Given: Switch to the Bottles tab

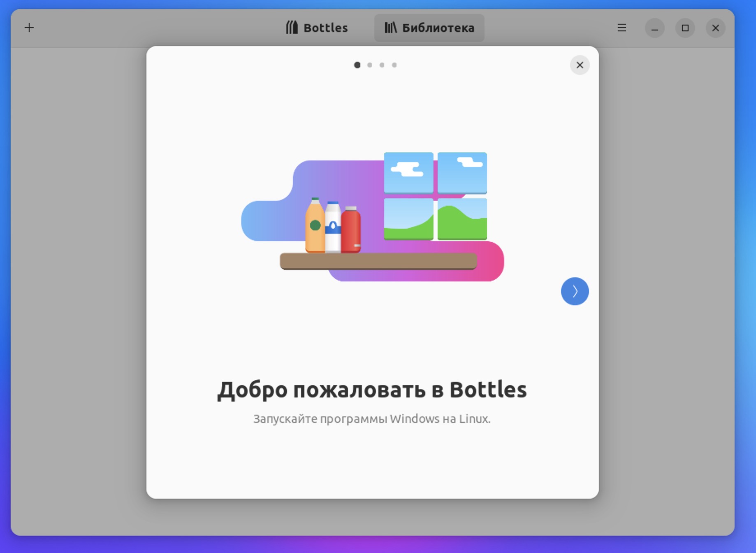Looking at the screenshot, I should coord(317,28).
